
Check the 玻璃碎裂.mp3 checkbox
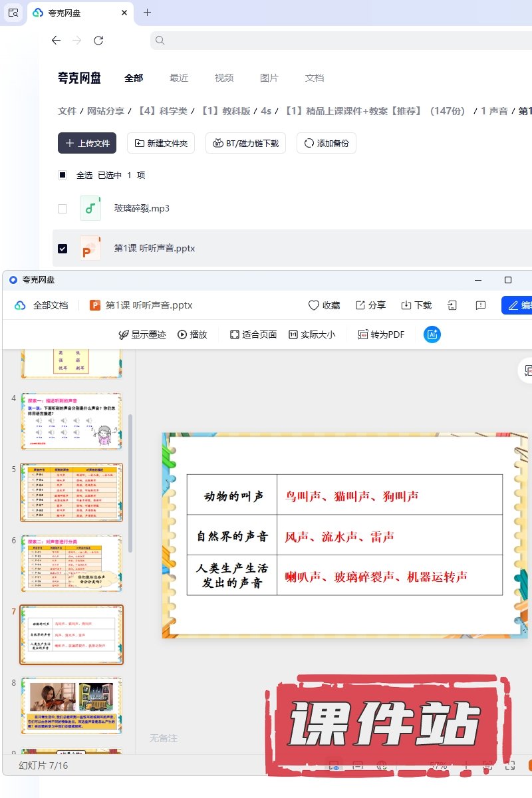tap(63, 208)
